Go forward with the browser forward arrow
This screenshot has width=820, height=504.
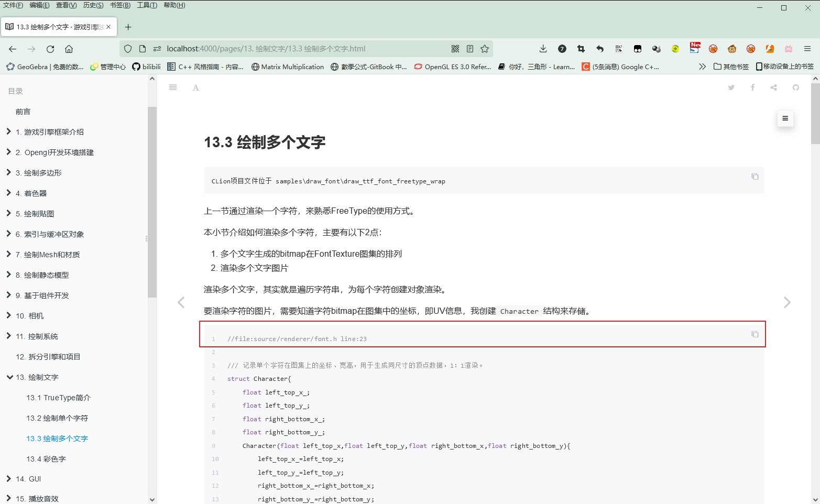coord(31,49)
